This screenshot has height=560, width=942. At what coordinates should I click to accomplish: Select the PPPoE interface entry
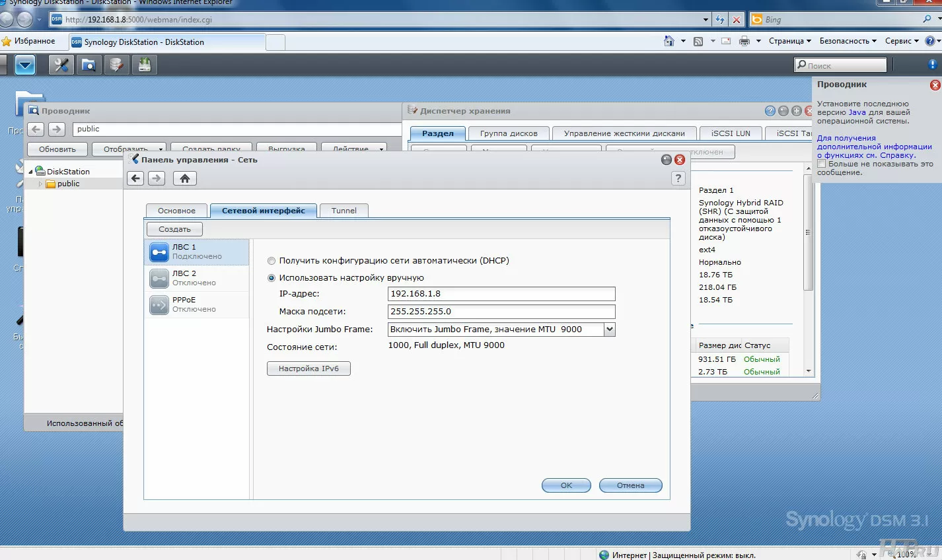pyautogui.click(x=197, y=304)
